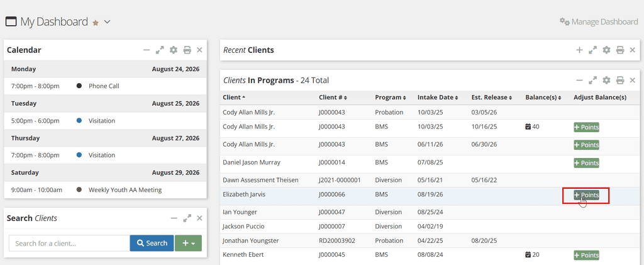Screen dimensions: 644x265
Task: Print the Calendar widget
Action: pyautogui.click(x=187, y=50)
